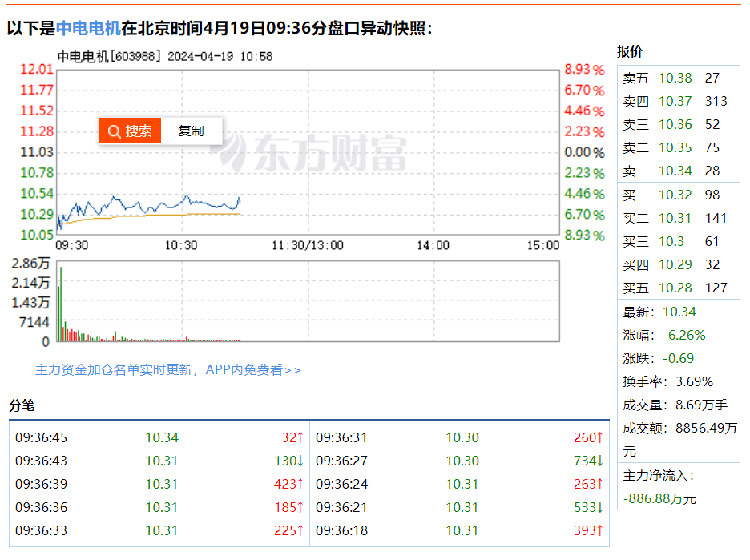Click the 11.03 price axis label
The height and width of the screenshot is (560, 750).
37,152
